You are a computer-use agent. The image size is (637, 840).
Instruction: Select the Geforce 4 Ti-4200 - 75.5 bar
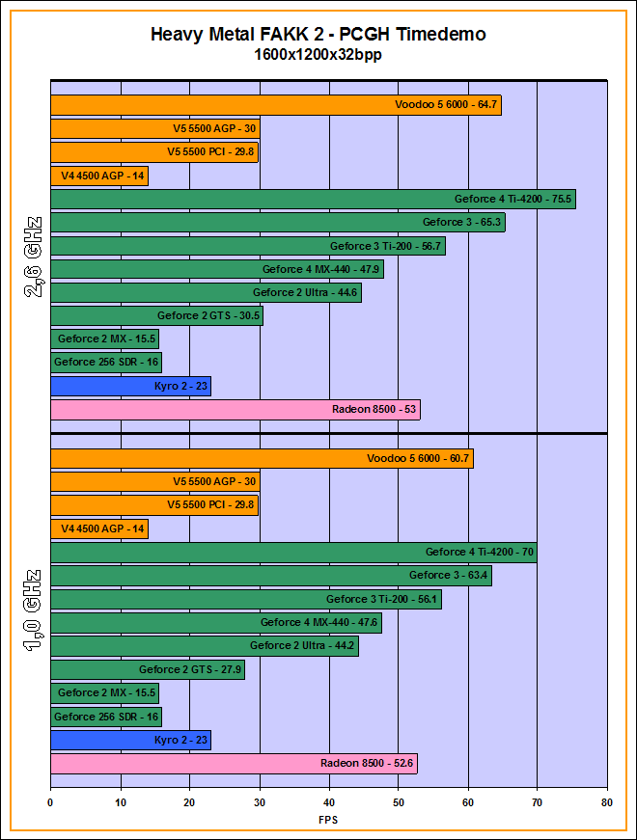(x=313, y=200)
